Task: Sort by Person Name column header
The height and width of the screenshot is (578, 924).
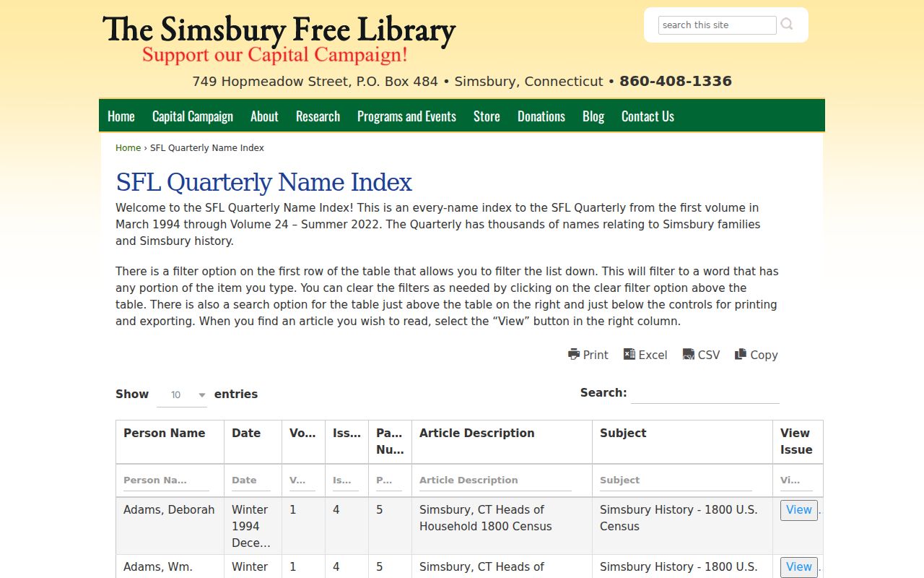Action: [x=170, y=441]
